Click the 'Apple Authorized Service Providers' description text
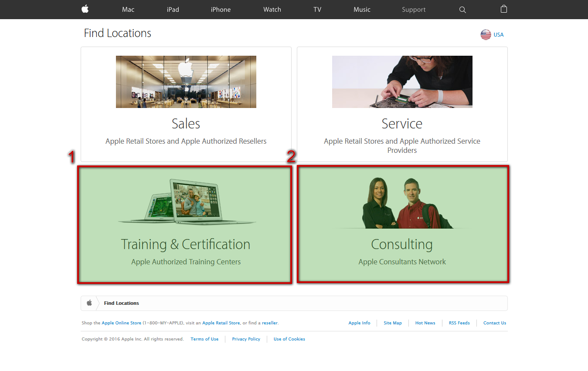Image resolution: width=588 pixels, height=371 pixels. (402, 146)
